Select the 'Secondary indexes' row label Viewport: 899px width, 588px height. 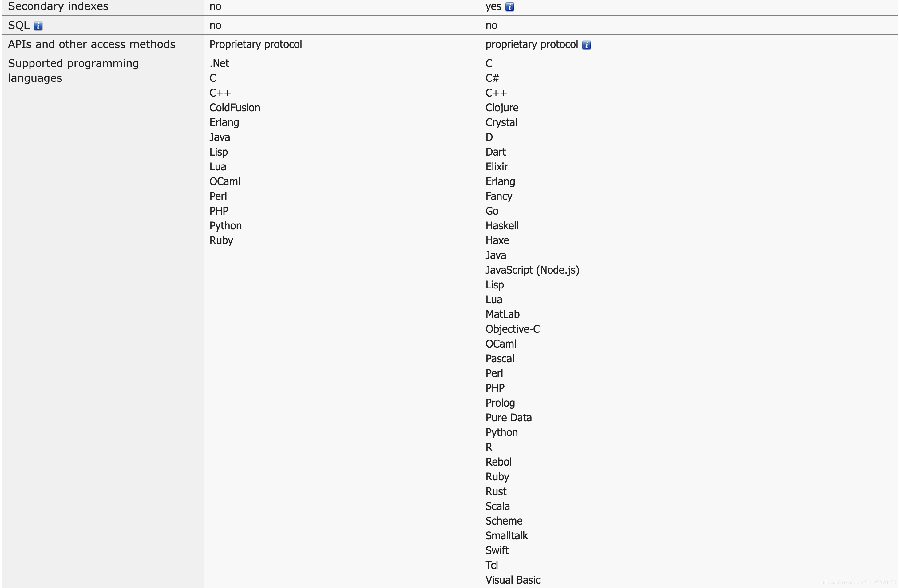coord(58,6)
